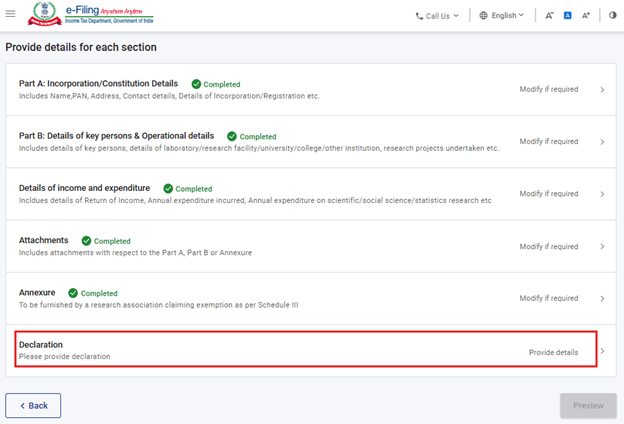Viewport: 624px width, 424px height.
Task: Click the Preview button
Action: [588, 405]
